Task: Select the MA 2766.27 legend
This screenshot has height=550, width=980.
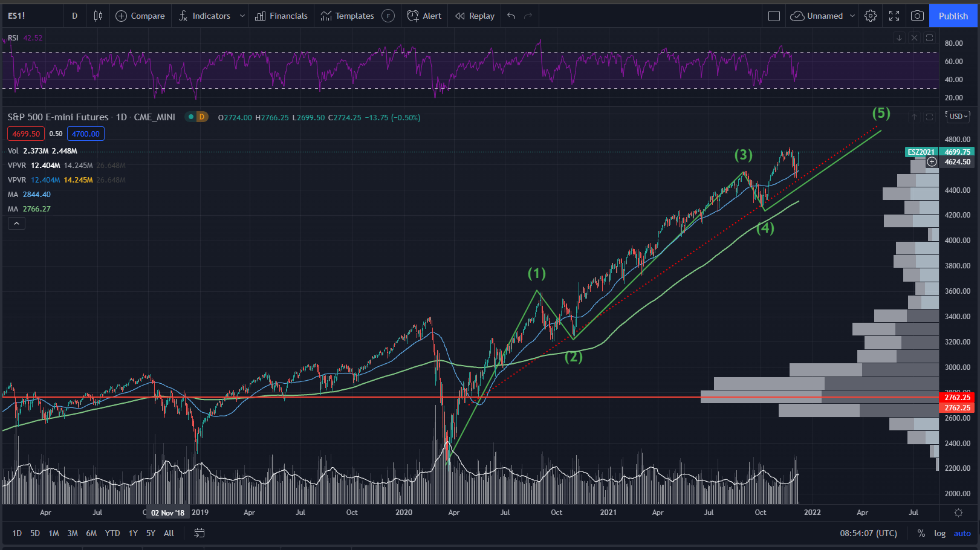Action: [x=29, y=209]
